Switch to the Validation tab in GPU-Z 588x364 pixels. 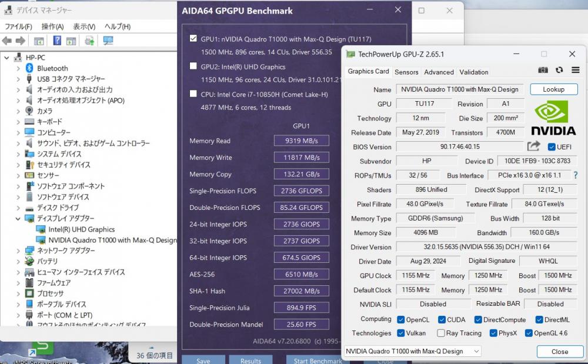(x=473, y=72)
